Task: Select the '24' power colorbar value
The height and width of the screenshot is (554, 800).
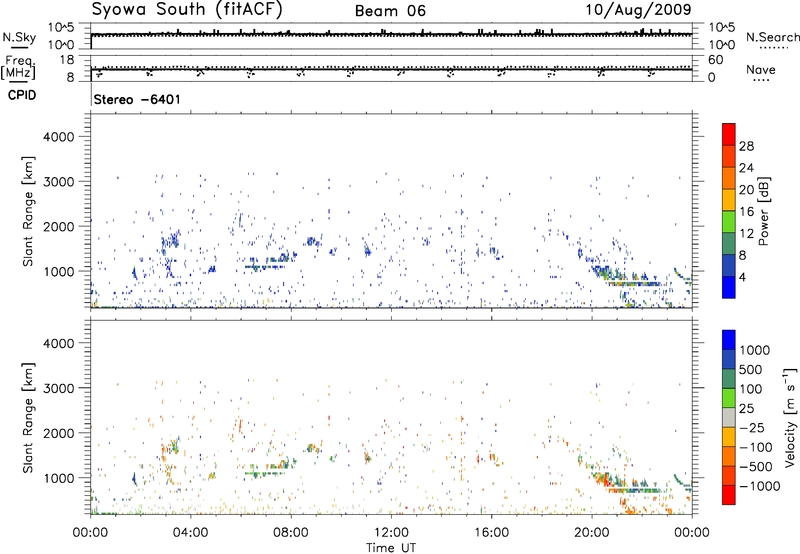Action: [x=746, y=168]
